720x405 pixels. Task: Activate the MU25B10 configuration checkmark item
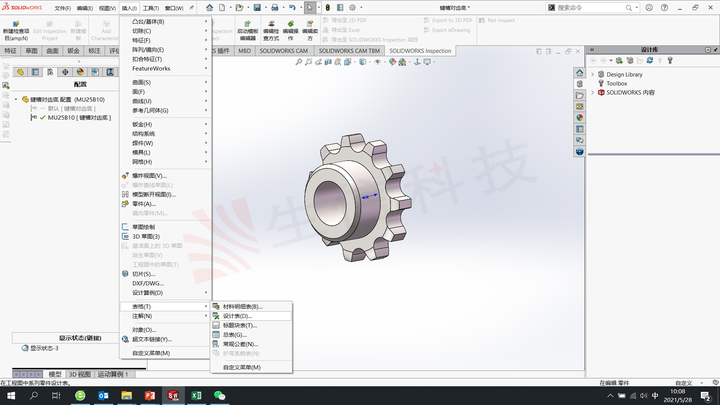[x=79, y=118]
